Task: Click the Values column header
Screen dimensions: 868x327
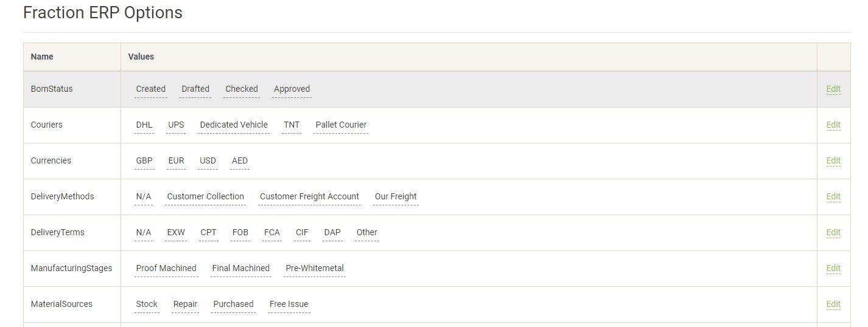Action: pos(141,57)
